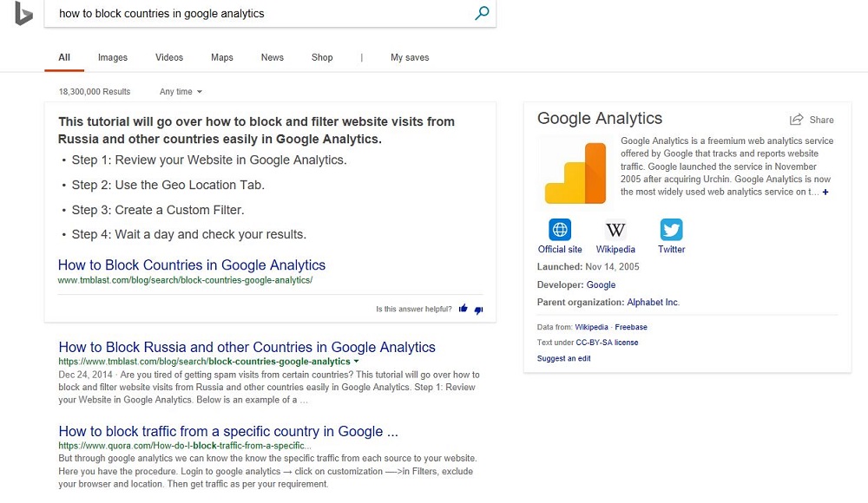
Task: Open How to Block Countries featured link
Action: coord(192,265)
